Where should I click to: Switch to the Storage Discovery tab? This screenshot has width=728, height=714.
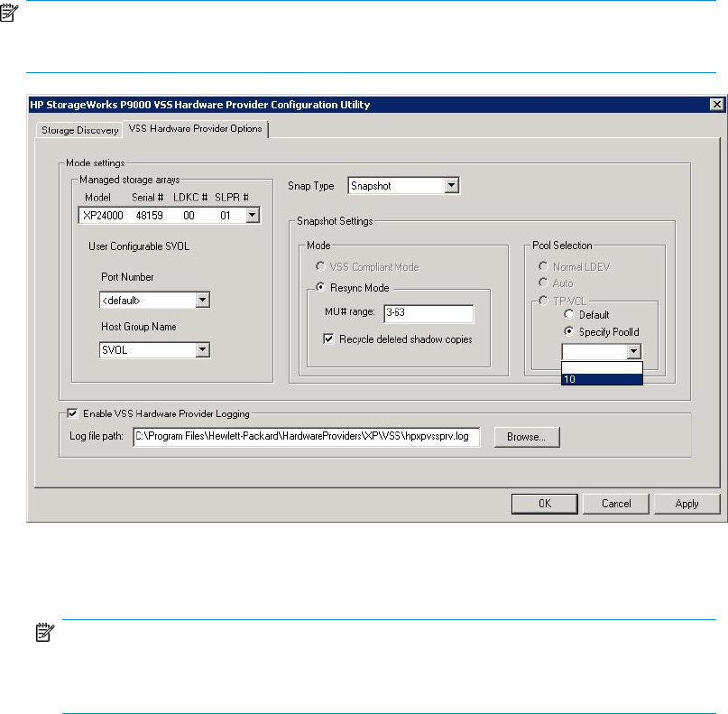[x=79, y=130]
